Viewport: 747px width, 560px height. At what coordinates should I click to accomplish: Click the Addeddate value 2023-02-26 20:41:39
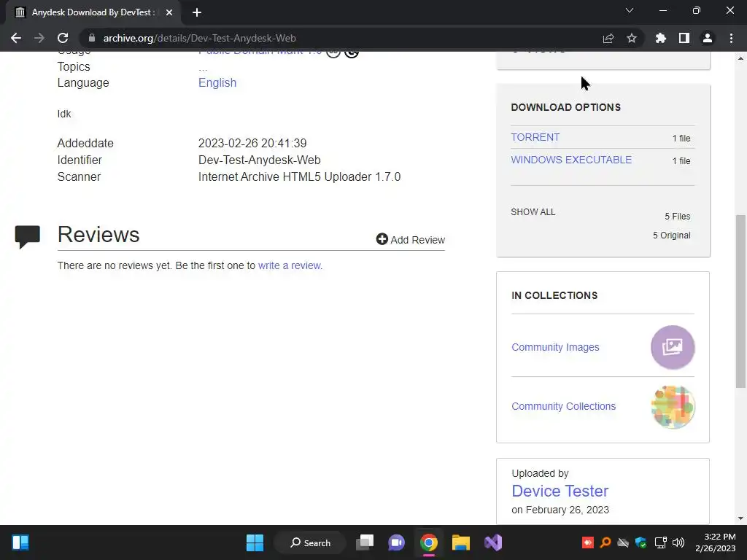[x=252, y=144]
